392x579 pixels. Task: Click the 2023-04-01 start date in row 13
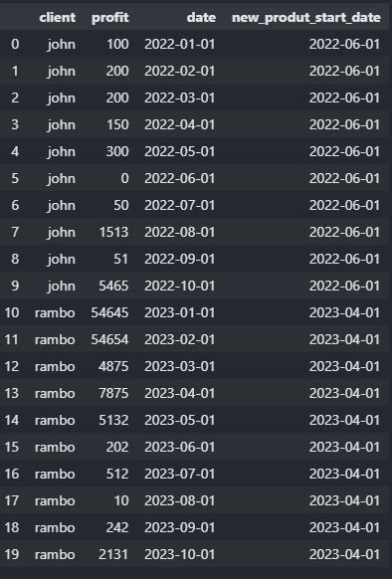point(344,393)
